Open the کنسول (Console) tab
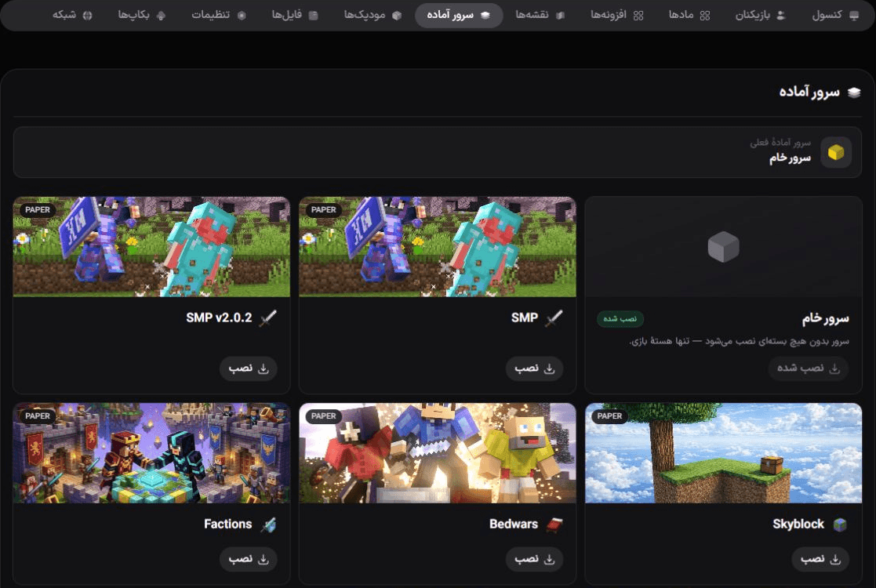The image size is (876, 588). pyautogui.click(x=835, y=15)
